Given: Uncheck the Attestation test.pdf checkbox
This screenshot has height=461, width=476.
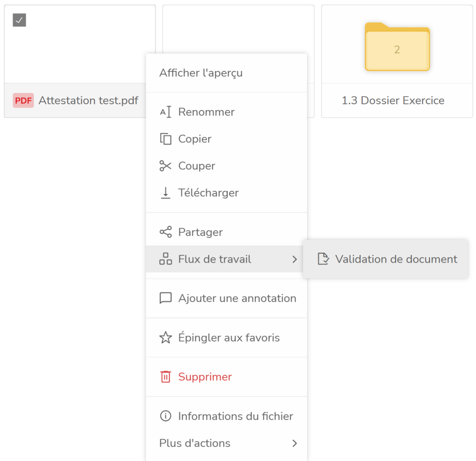Looking at the screenshot, I should [19, 20].
